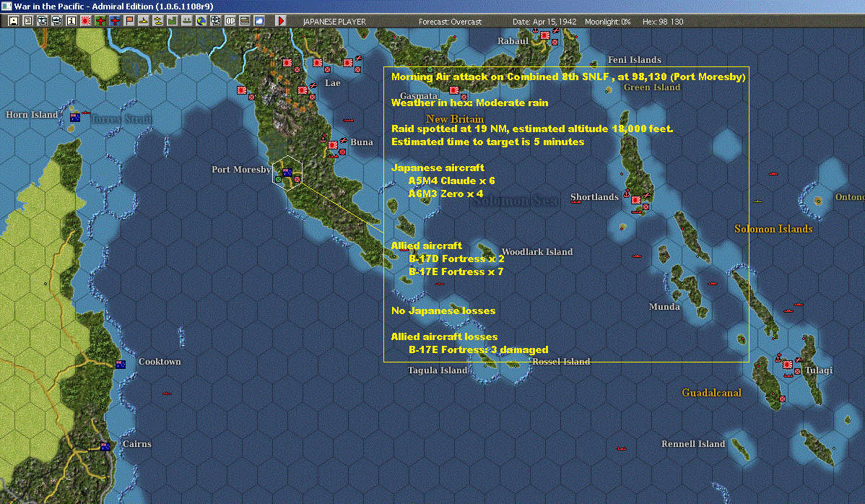Click the 'Date: Apr 15, 1942' status text
The image size is (865, 504).
pyautogui.click(x=544, y=22)
